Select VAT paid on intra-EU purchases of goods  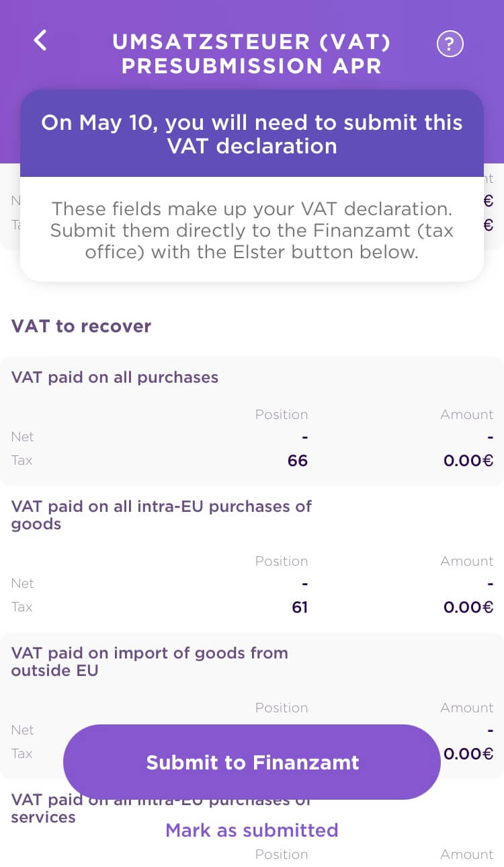[161, 515]
